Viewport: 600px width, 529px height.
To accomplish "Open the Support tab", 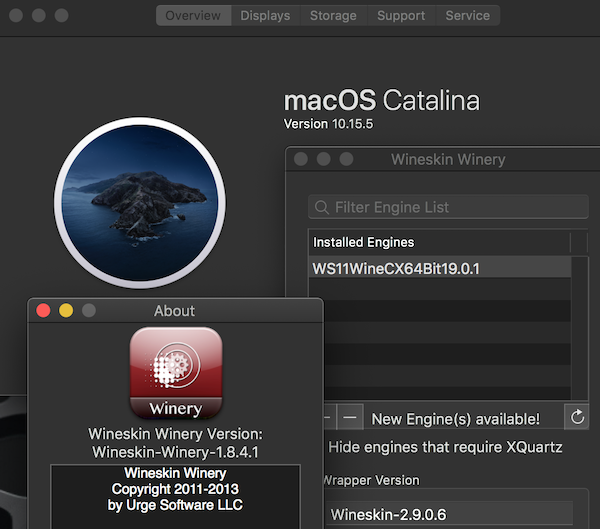I will pyautogui.click(x=401, y=16).
